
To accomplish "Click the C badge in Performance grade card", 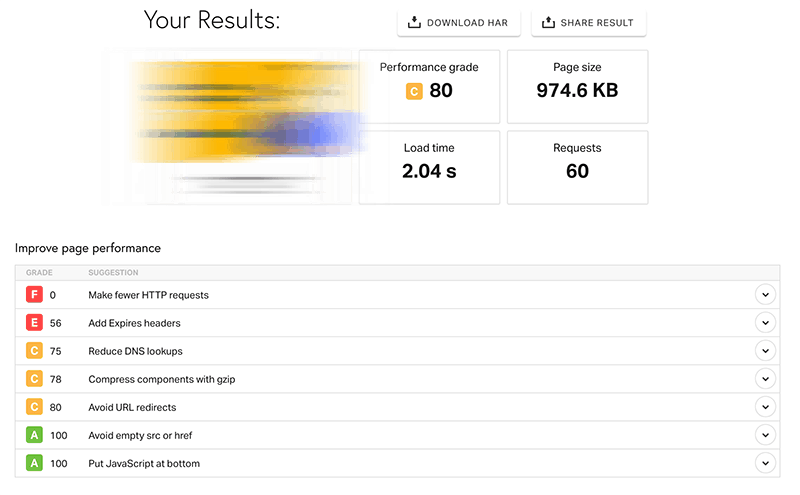I will click(414, 91).
